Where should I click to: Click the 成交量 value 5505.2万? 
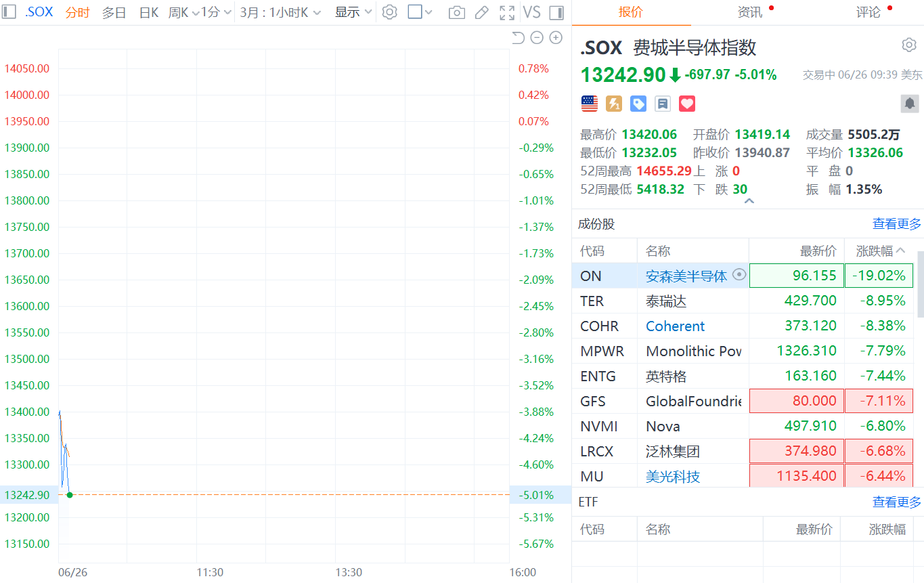click(x=873, y=134)
